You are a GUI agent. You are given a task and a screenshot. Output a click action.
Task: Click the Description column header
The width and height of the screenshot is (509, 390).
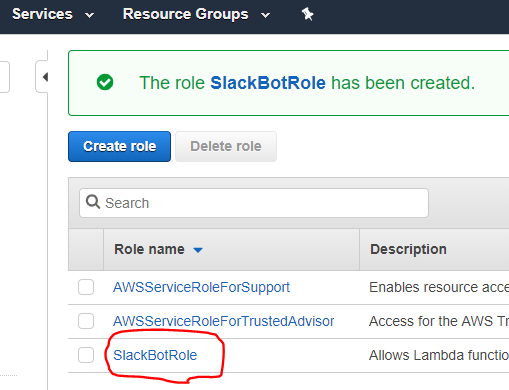coord(408,249)
